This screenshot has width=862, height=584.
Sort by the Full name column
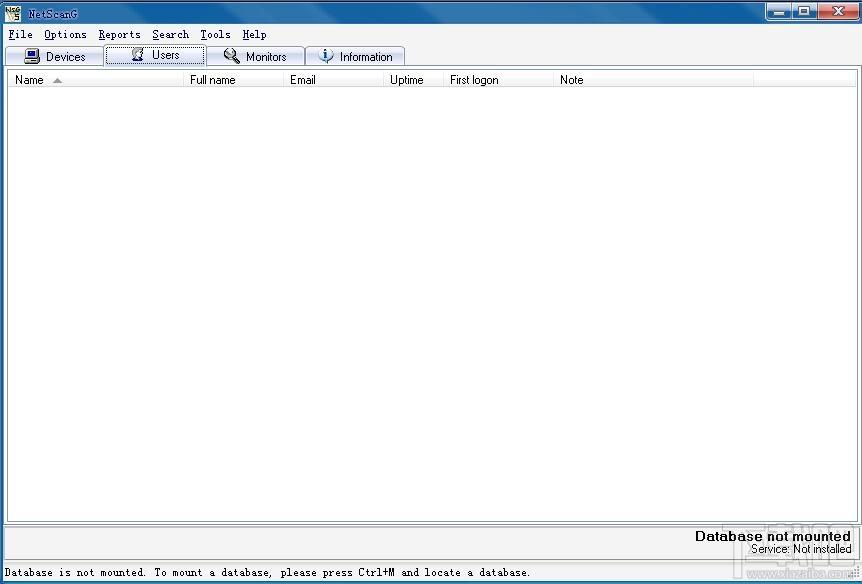(x=234, y=80)
